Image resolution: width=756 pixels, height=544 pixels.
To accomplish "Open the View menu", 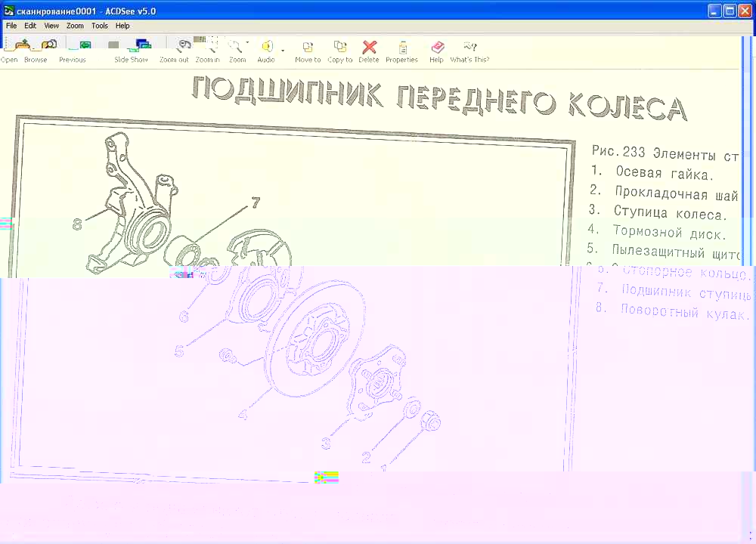I will tap(51, 26).
